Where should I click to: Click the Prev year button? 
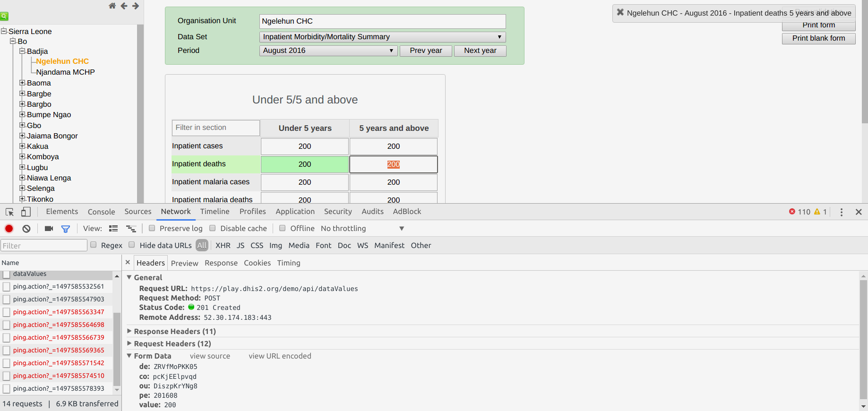click(x=426, y=51)
